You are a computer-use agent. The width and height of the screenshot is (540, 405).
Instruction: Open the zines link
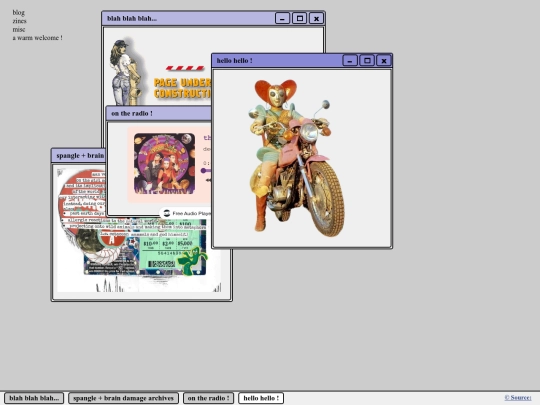tap(19, 21)
